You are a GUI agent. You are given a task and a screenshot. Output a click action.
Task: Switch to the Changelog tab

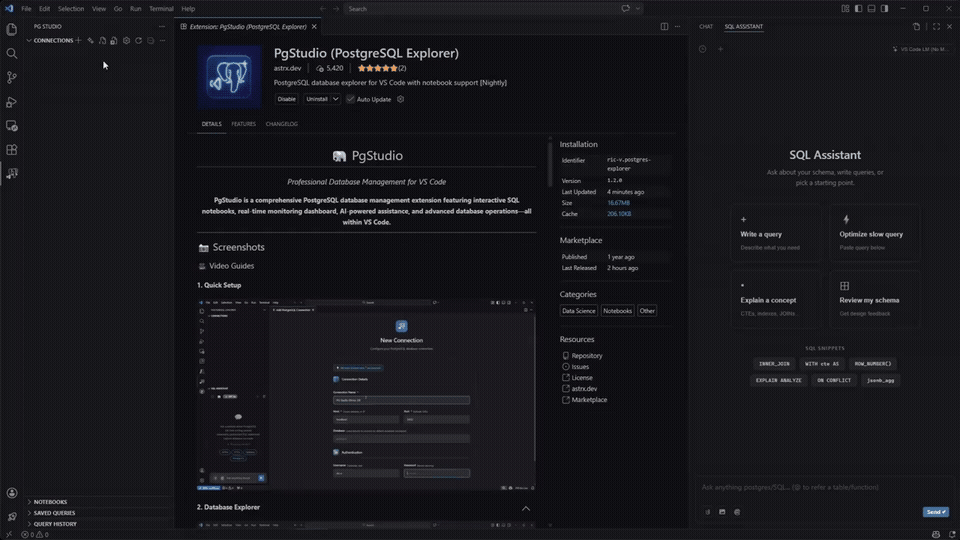[282, 124]
